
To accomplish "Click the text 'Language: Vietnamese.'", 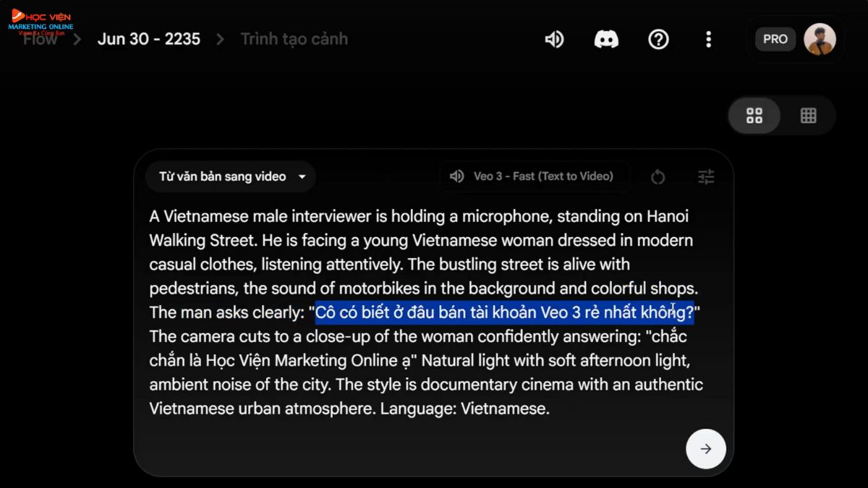I will [x=465, y=408].
